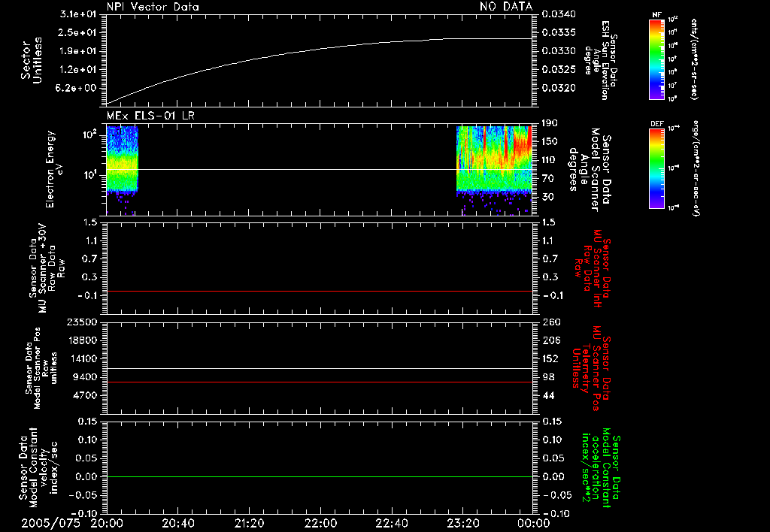Click the 'NF' colorbar label
This screenshot has height=532, width=770.
(656, 15)
